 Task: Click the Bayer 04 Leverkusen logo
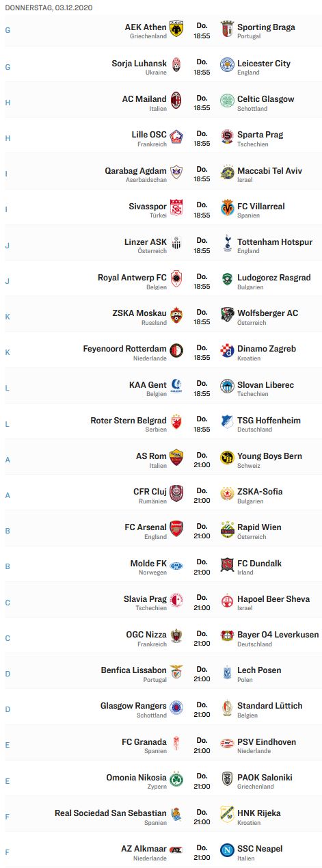click(227, 635)
